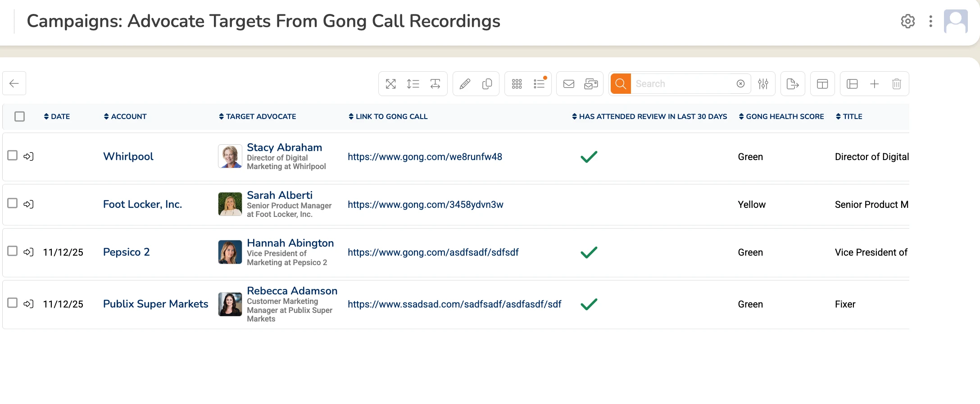Sort by the TITLE column header
Screen dimensions: 980x404
tap(849, 116)
